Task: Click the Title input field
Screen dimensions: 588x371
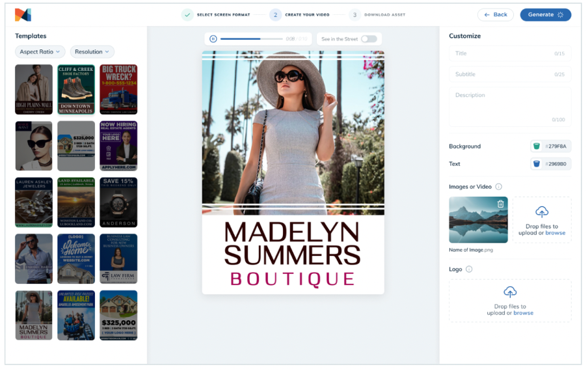Action: point(510,53)
